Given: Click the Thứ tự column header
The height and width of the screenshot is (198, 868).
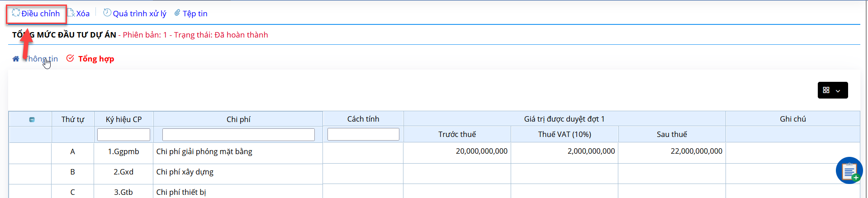Looking at the screenshot, I should tap(73, 119).
